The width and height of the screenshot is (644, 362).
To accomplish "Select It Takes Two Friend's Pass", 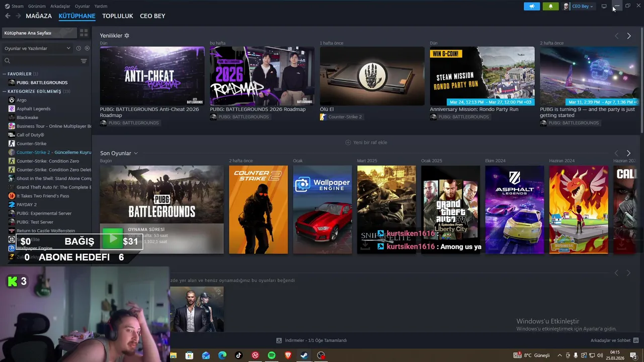I will point(43,196).
